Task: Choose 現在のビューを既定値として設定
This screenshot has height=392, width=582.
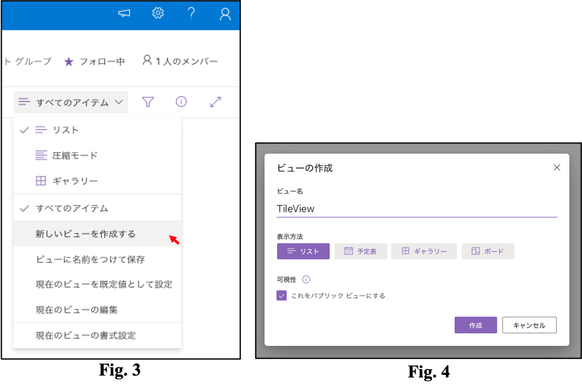Action: click(97, 285)
